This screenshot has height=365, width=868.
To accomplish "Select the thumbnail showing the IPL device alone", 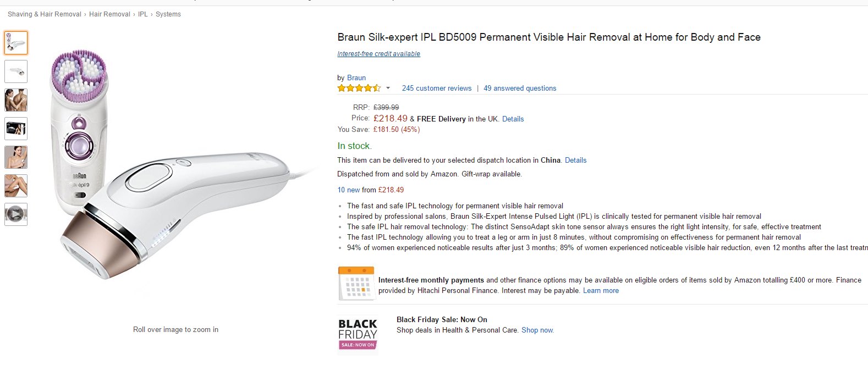I will 16,71.
